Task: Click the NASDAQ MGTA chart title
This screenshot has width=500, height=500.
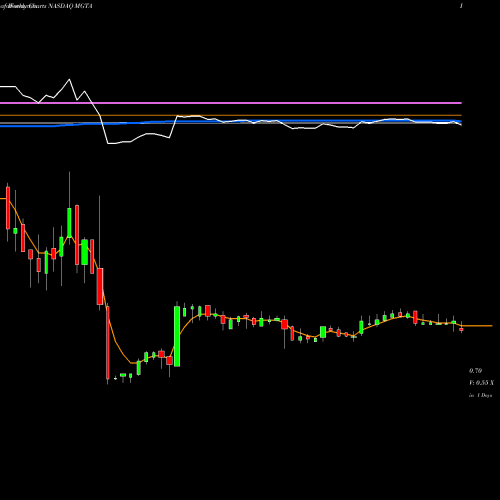Action: coord(71,6)
